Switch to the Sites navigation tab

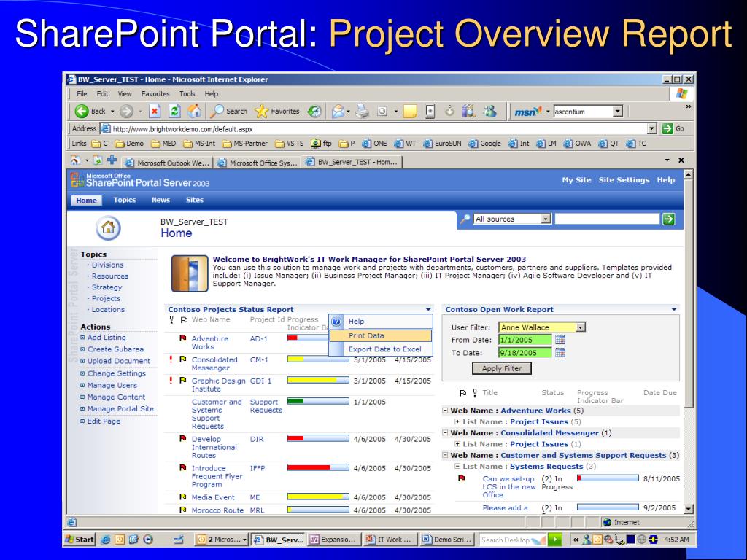194,200
